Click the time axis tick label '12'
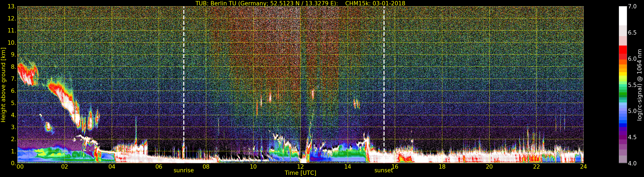This screenshot has height=177, width=644. [300, 166]
